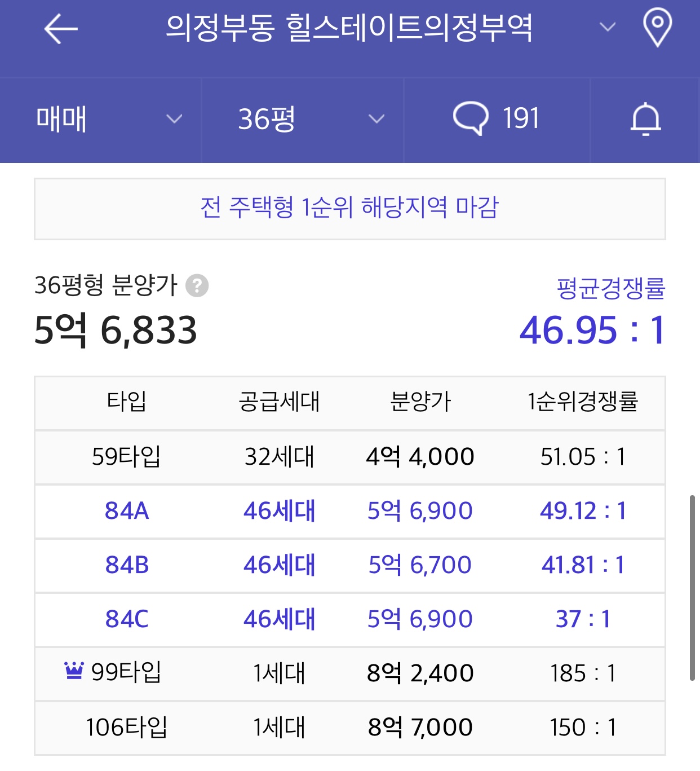Tap the 평균경쟁률 label
This screenshot has height=771, width=700.
[611, 288]
